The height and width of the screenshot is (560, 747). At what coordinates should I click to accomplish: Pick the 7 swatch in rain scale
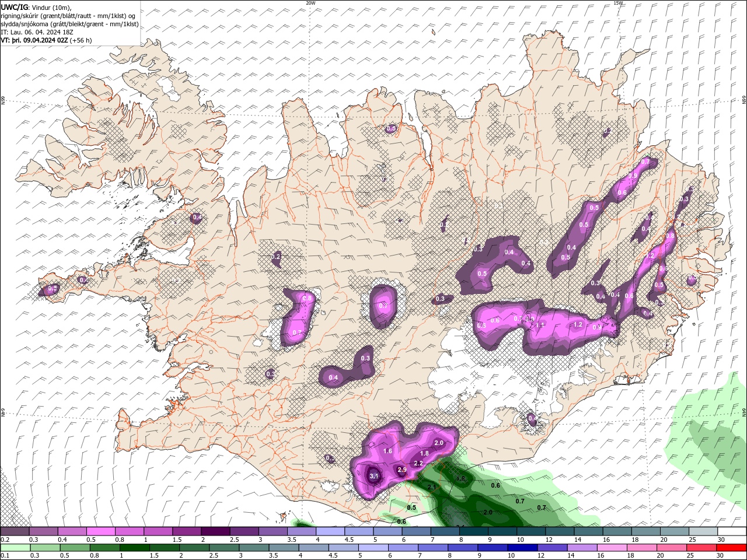[432, 548]
